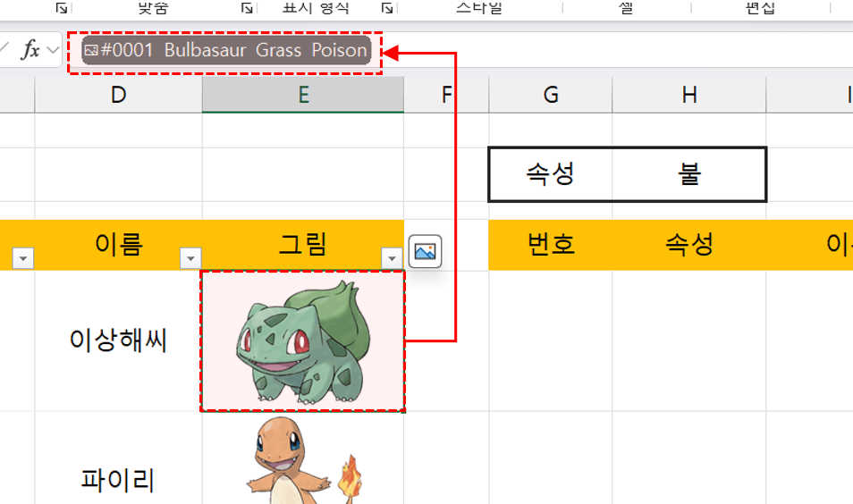Screen dimensions: 853x504
Task: Click the leftmost dialog launcher icon in the ribbon
Action: (61, 8)
